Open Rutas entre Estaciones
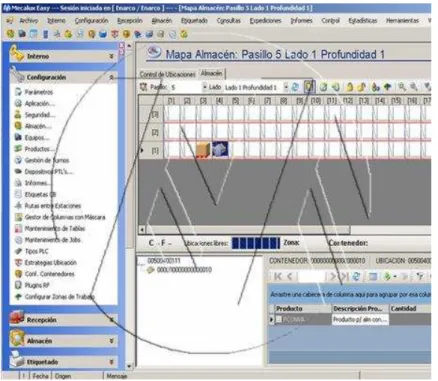The height and width of the screenshot is (381, 438). 53,206
